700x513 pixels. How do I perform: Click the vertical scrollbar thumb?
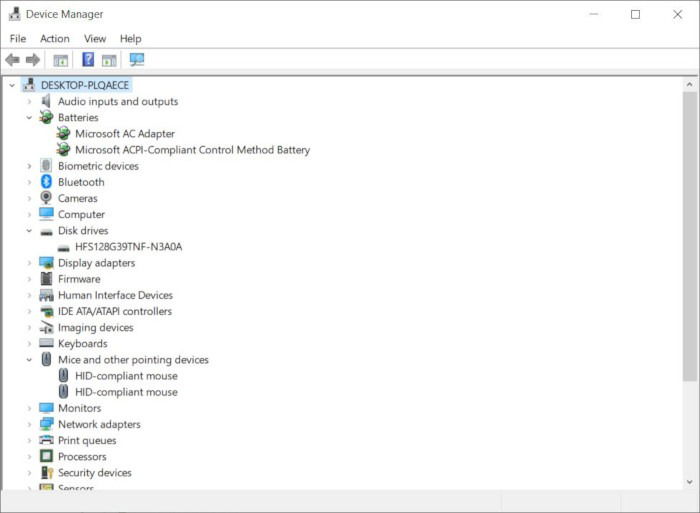click(689, 237)
